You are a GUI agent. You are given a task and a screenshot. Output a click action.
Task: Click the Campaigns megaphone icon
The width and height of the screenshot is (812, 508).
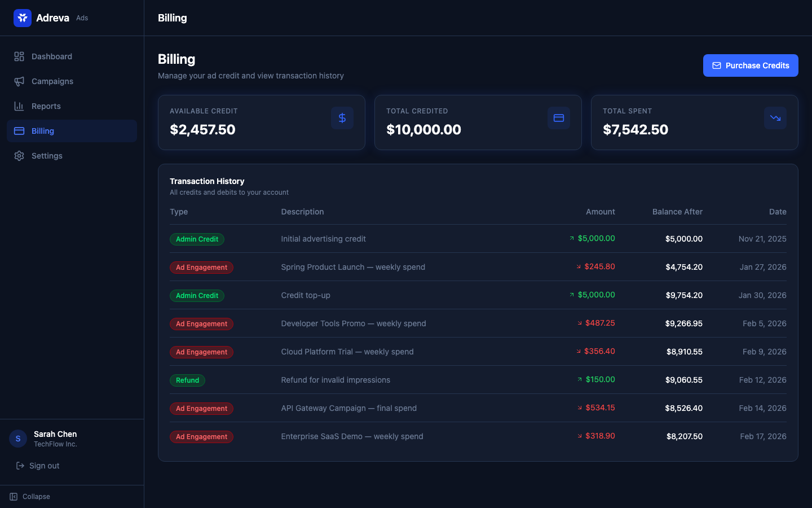[19, 81]
